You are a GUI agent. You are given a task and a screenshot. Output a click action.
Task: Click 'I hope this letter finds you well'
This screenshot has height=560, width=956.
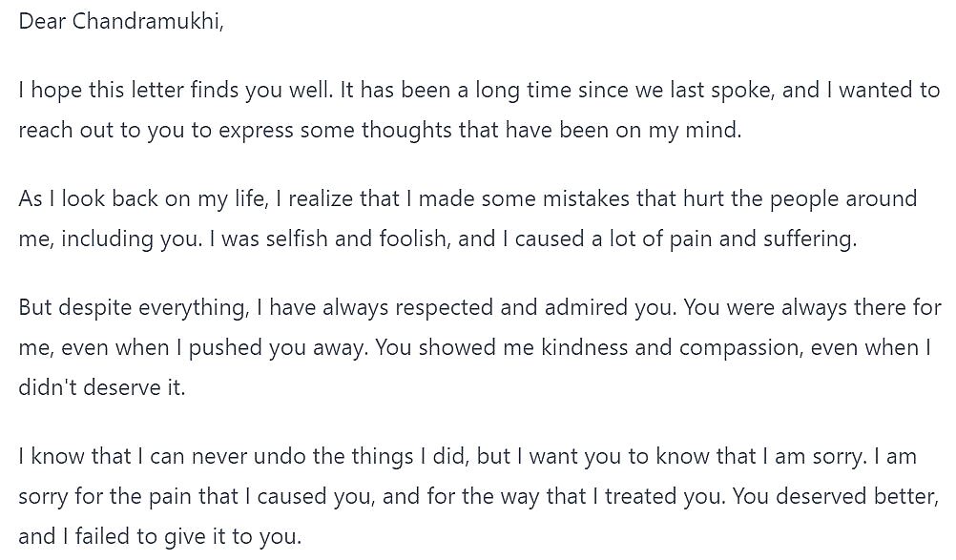tap(176, 91)
